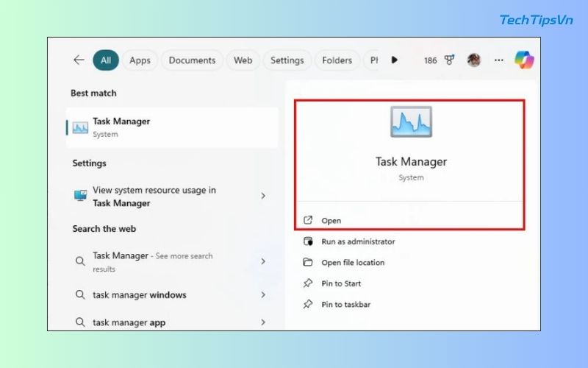
Task: Go back with the left arrow
Action: click(79, 60)
